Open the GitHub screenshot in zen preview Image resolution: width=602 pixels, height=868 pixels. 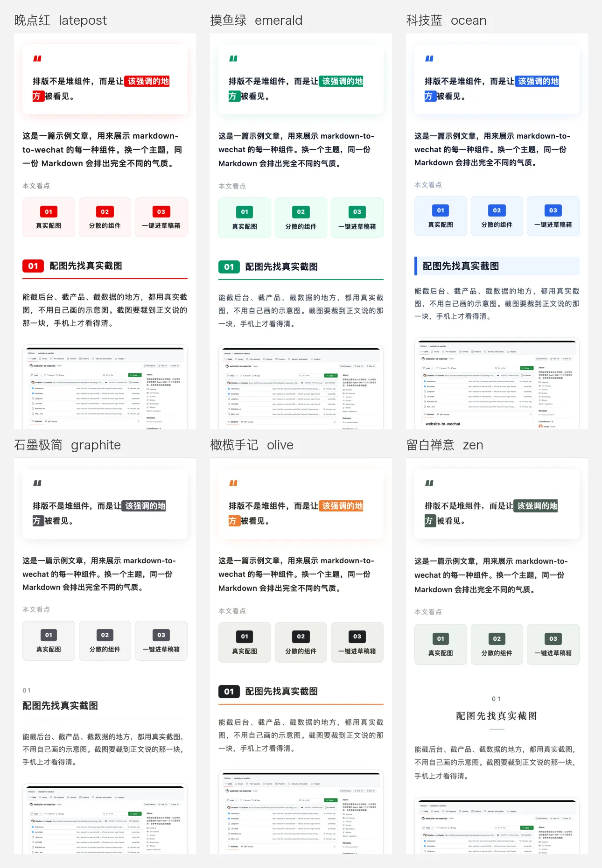pos(497,826)
